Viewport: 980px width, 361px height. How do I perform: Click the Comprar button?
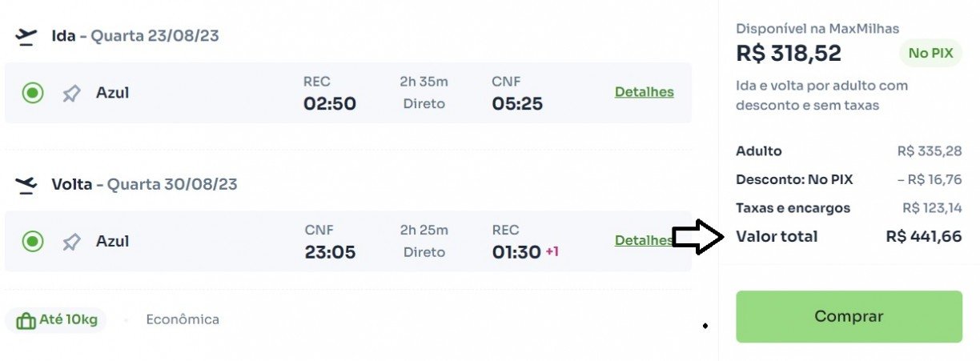point(849,316)
